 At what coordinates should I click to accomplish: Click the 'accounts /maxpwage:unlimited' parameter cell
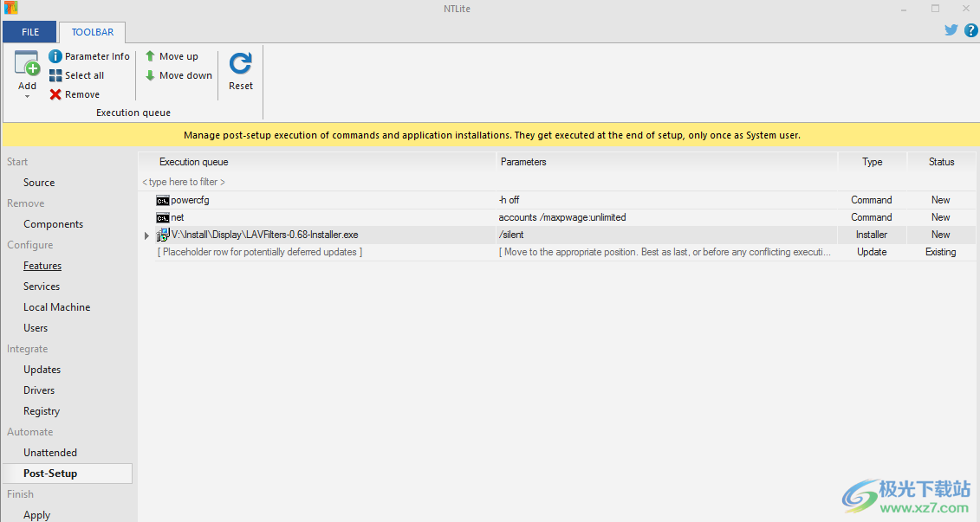562,218
